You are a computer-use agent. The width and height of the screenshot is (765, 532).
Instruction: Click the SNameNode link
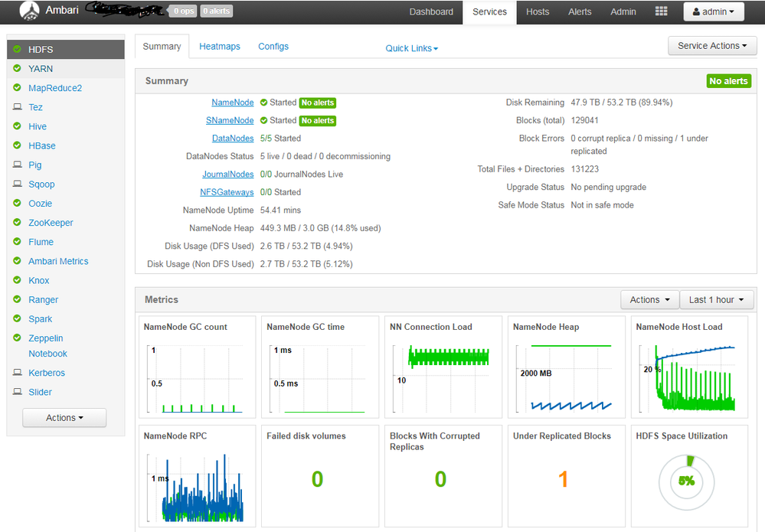tap(230, 120)
